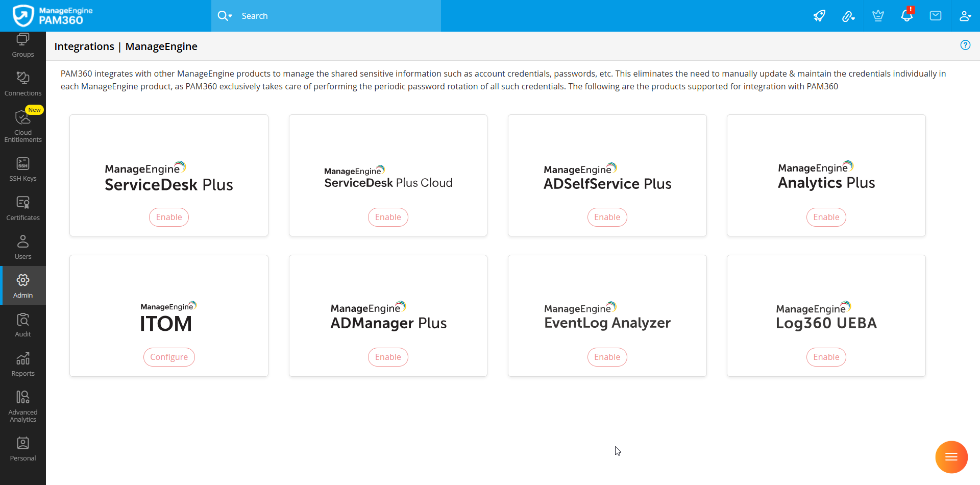Open the Users section
The height and width of the screenshot is (485, 980).
pyautogui.click(x=23, y=247)
